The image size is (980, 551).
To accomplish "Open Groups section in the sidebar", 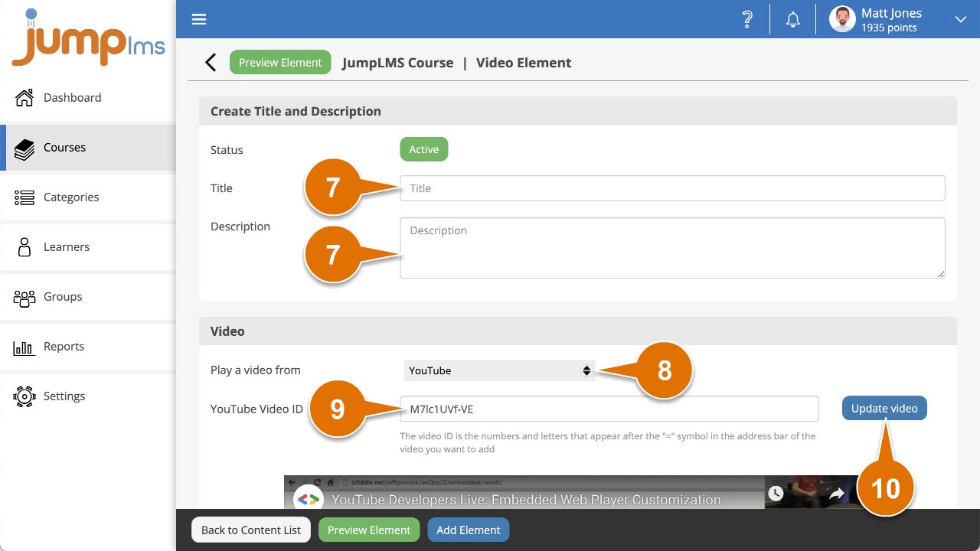I will pos(88,296).
